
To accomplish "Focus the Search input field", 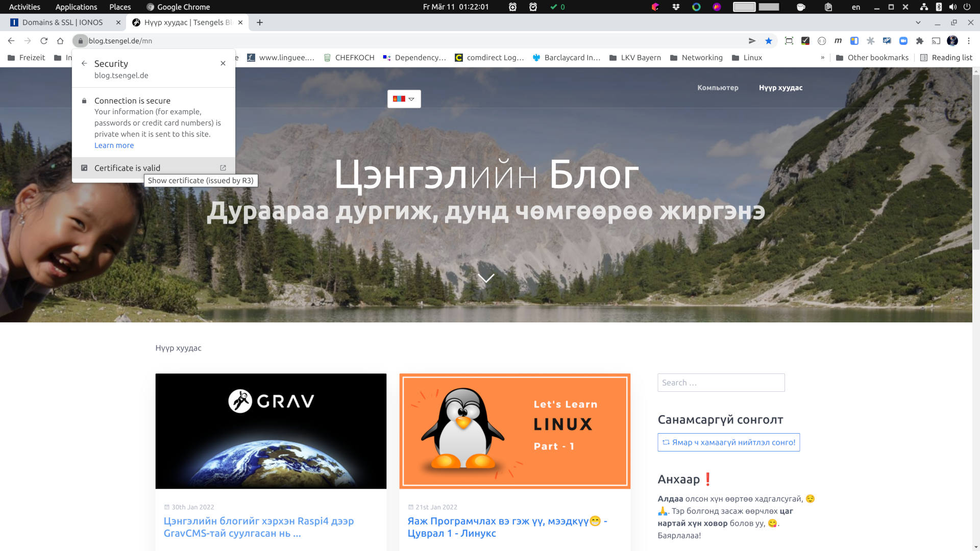I will coord(721,383).
